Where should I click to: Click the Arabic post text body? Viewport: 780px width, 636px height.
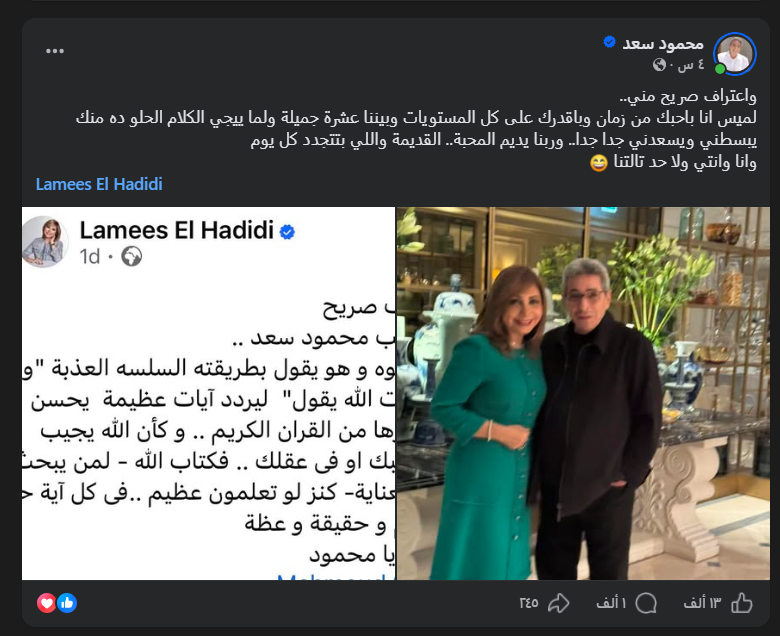pyautogui.click(x=416, y=129)
